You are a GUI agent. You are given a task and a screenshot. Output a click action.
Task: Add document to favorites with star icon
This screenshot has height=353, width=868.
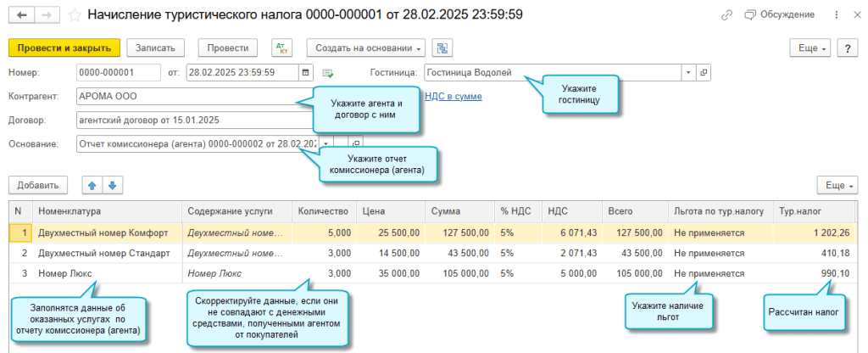(x=75, y=15)
